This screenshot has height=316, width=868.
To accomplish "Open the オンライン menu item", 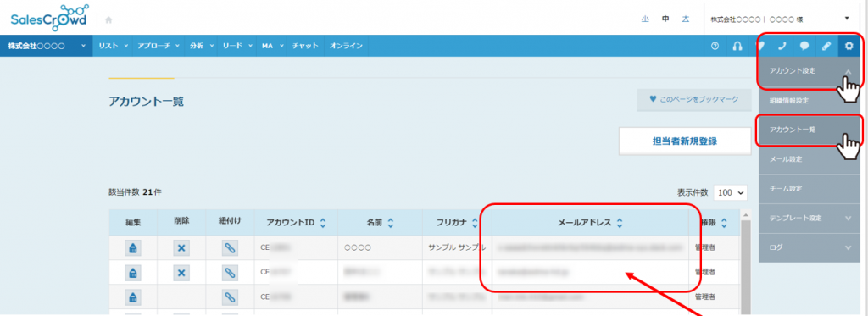I will pyautogui.click(x=346, y=46).
